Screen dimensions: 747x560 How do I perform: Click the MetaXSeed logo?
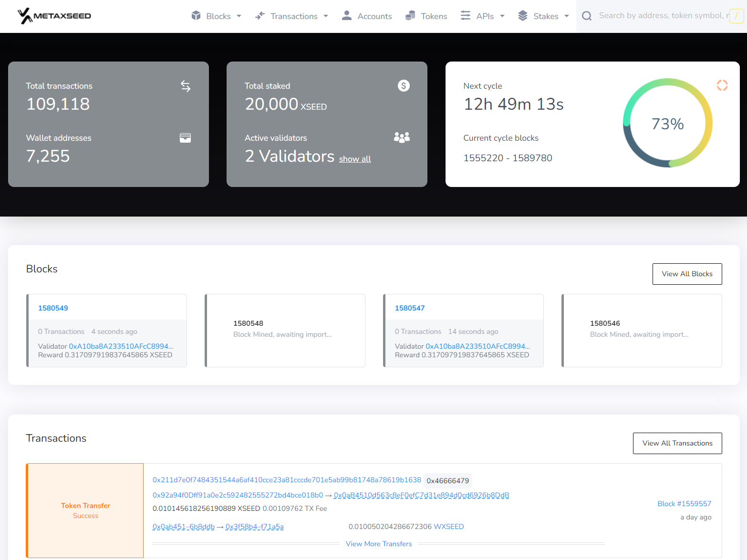[x=54, y=16]
